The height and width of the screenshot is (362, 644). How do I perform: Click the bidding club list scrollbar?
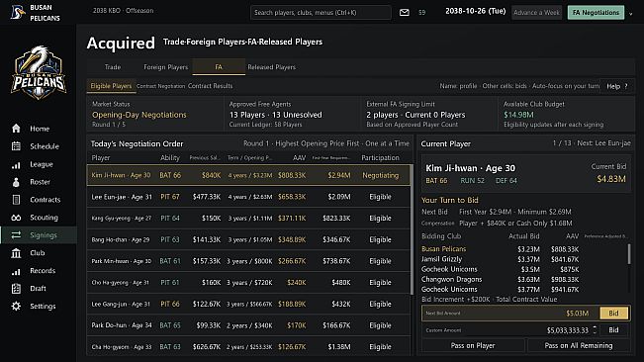tap(629, 254)
